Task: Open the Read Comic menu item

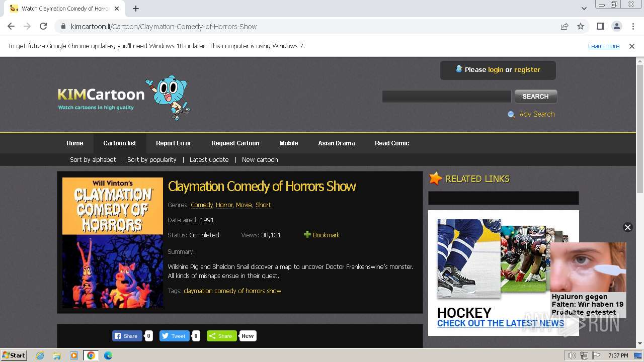Action: [392, 143]
